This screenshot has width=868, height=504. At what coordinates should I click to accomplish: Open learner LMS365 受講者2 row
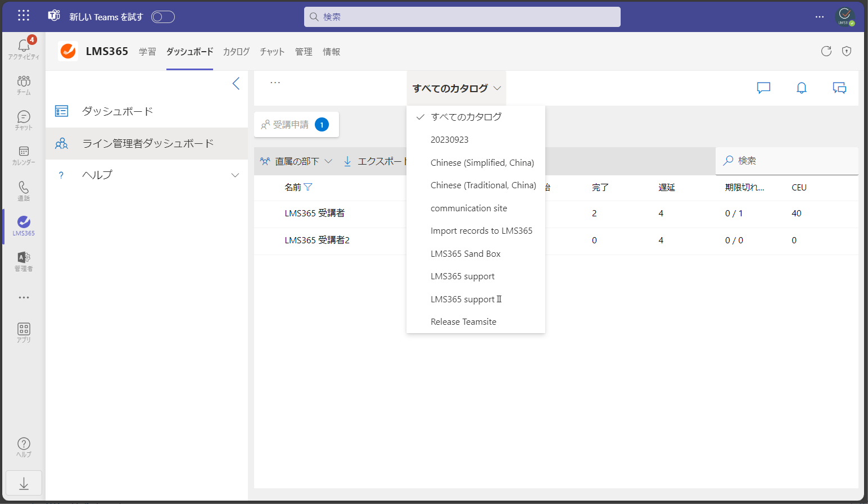[x=317, y=240]
